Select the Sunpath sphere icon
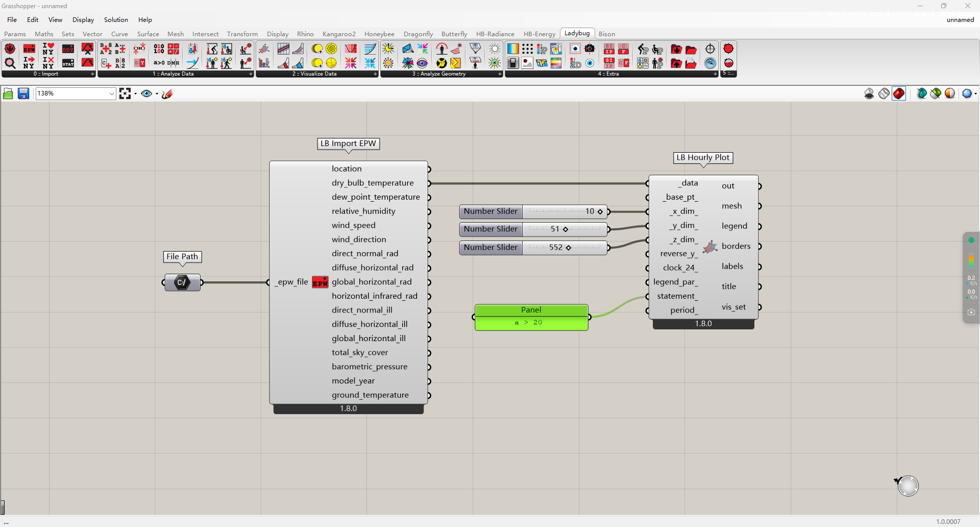 (x=331, y=63)
